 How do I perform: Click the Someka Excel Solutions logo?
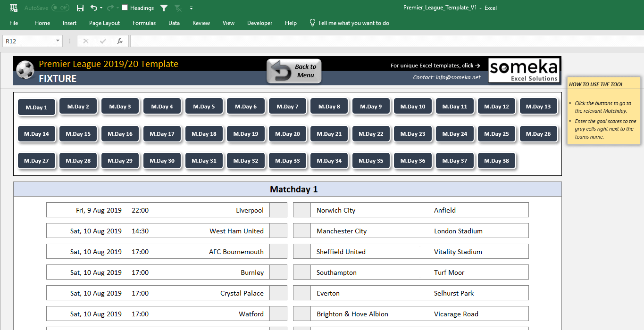[x=524, y=70]
